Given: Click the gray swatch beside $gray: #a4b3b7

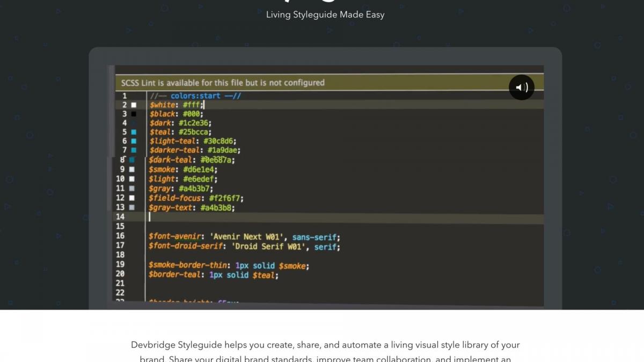Looking at the screenshot, I should (x=132, y=188).
